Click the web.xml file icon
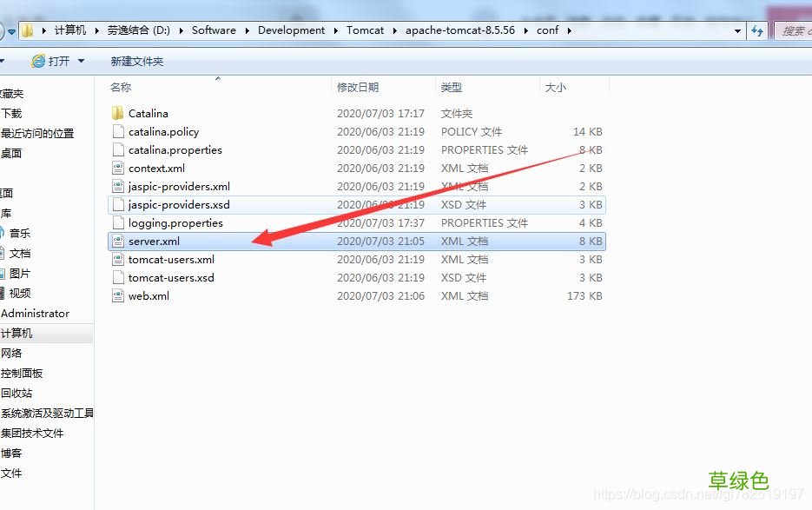Screen dimensions: 812x510 point(118,295)
